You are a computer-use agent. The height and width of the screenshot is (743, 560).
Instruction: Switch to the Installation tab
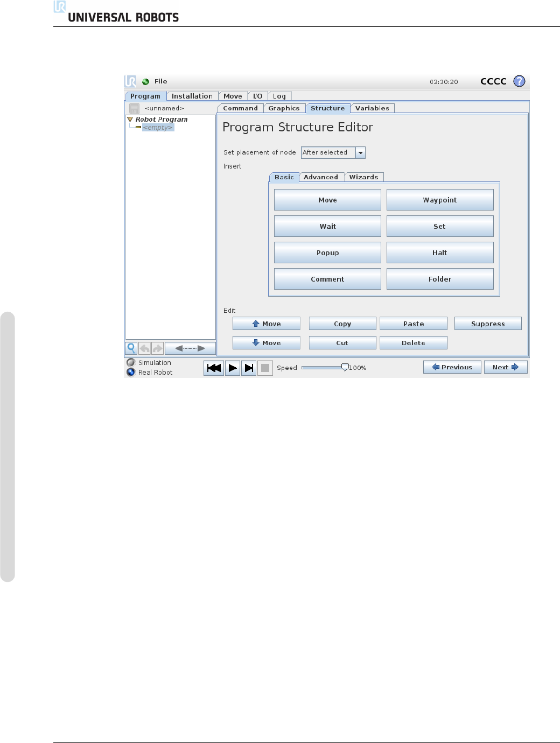192,96
